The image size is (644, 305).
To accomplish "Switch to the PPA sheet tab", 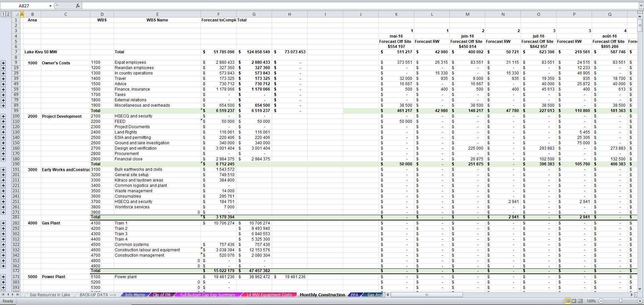I will pyautogui.click(x=354, y=295).
